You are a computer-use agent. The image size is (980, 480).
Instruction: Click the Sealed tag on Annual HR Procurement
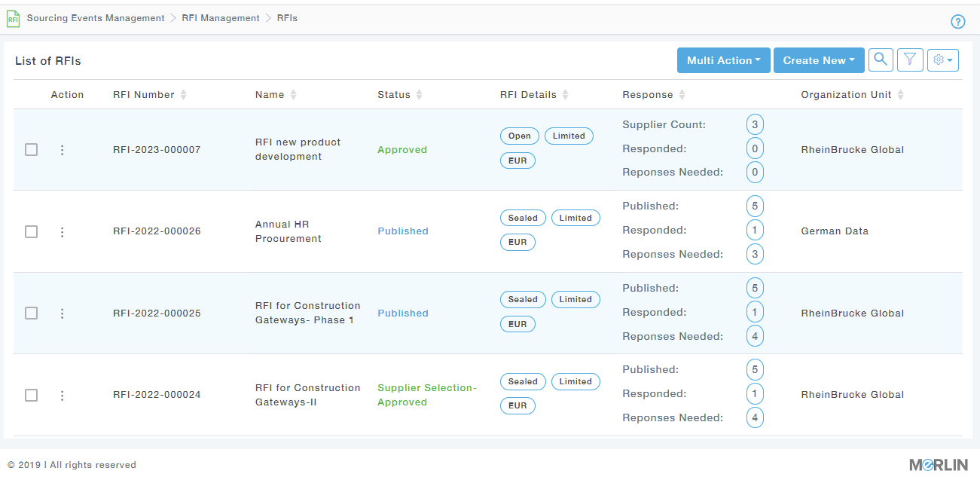point(523,218)
